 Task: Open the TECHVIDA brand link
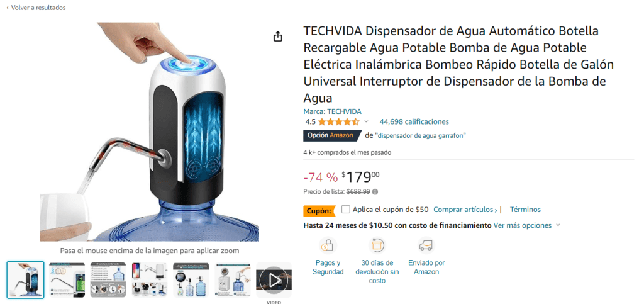coord(332,111)
